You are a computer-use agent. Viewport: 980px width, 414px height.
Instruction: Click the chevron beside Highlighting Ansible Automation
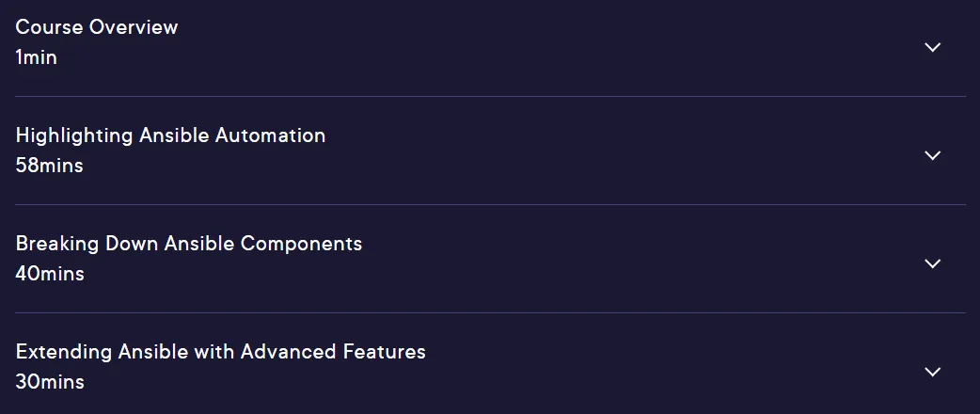point(932,155)
